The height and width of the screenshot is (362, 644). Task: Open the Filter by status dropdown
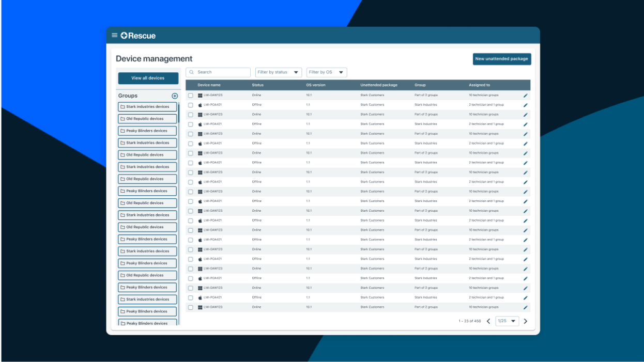278,72
